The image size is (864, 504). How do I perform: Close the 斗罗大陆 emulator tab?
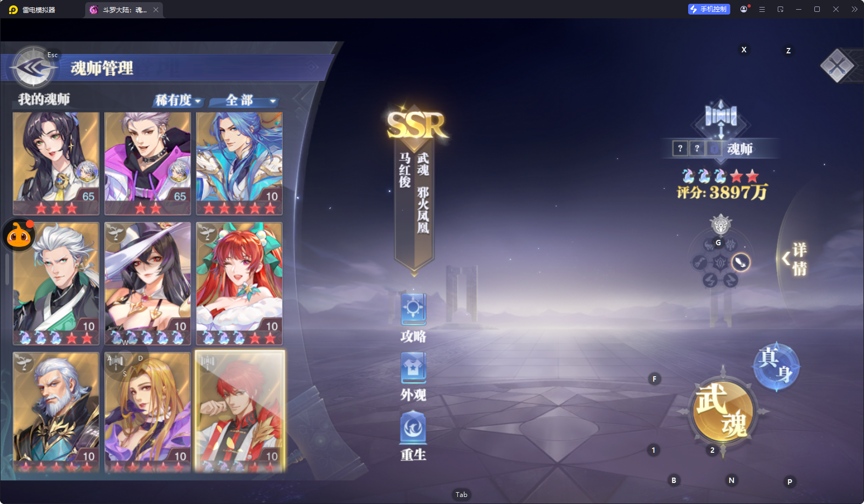point(156,10)
